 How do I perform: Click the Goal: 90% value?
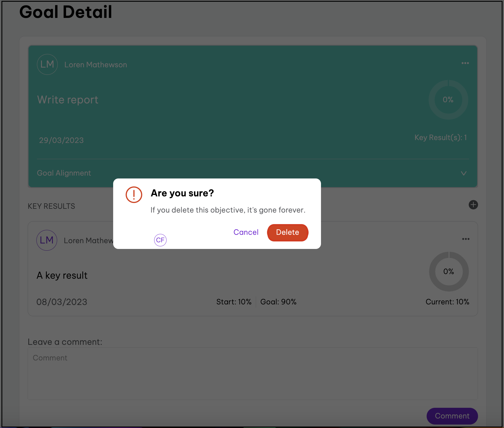pos(278,302)
